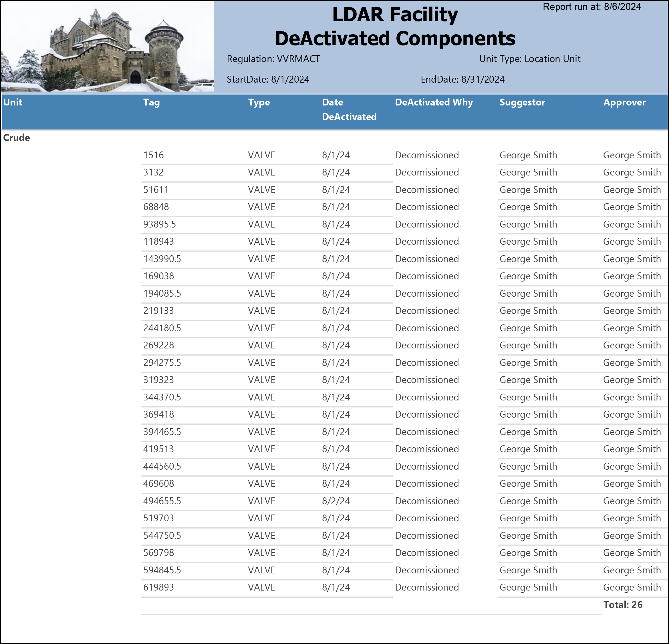Select tag 3132 row
Viewport: 669px width, 644px height.
pyautogui.click(x=154, y=172)
